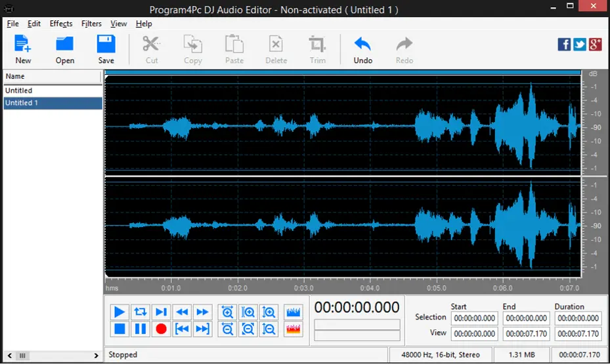Open the File menu
610x364 pixels.
pos(13,24)
